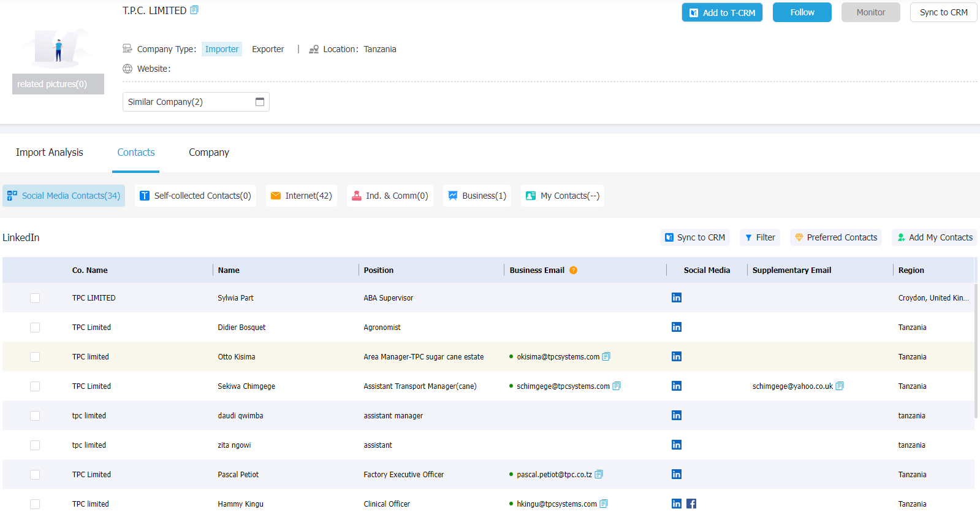Open Facebook profile for Hammy Kingu
980x514 pixels.
pos(691,504)
